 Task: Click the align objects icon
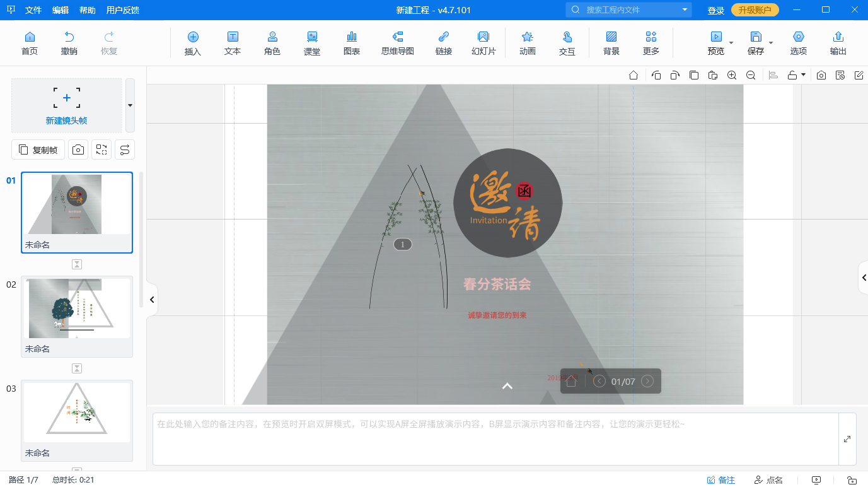pos(773,75)
